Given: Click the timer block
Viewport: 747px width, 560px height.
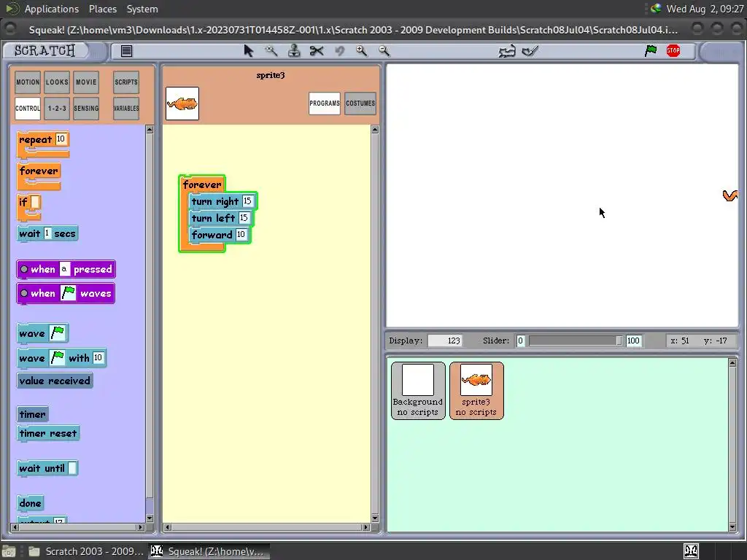Looking at the screenshot, I should (32, 414).
